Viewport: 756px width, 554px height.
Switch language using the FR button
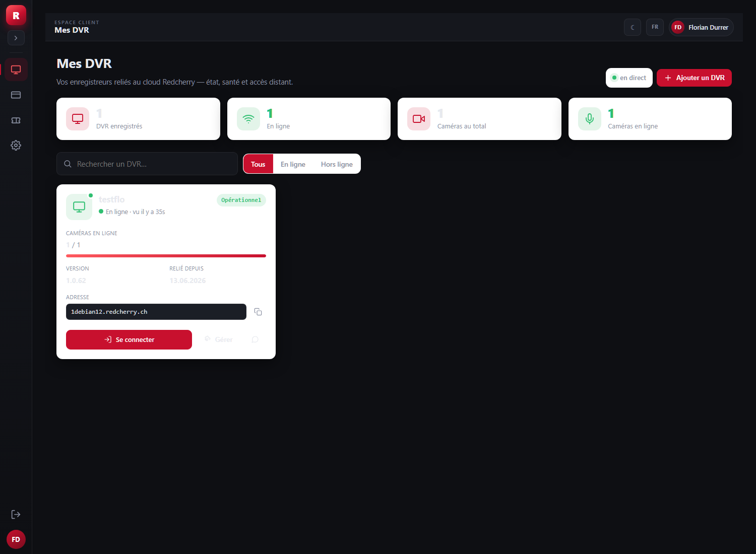[655, 27]
